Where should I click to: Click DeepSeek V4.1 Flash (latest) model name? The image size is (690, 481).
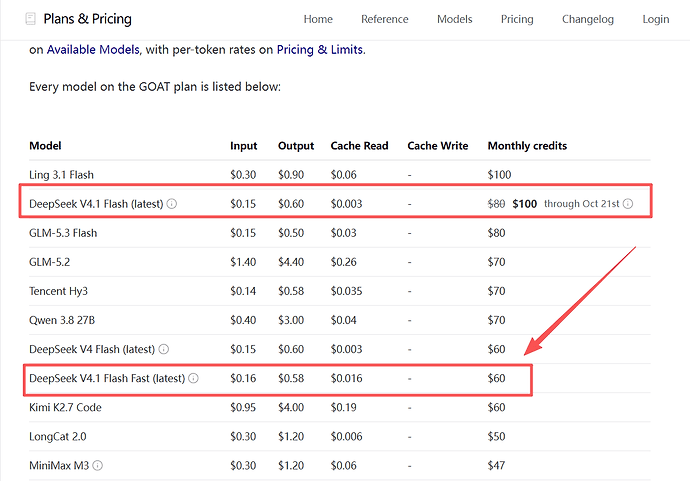pyautogui.click(x=96, y=204)
